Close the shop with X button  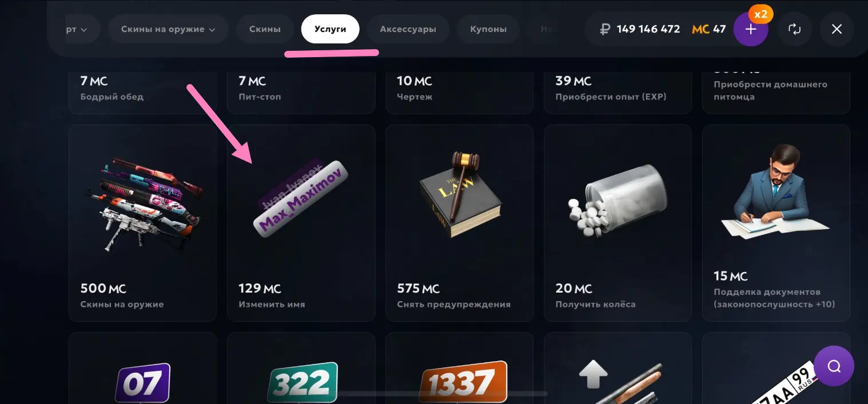pyautogui.click(x=837, y=29)
